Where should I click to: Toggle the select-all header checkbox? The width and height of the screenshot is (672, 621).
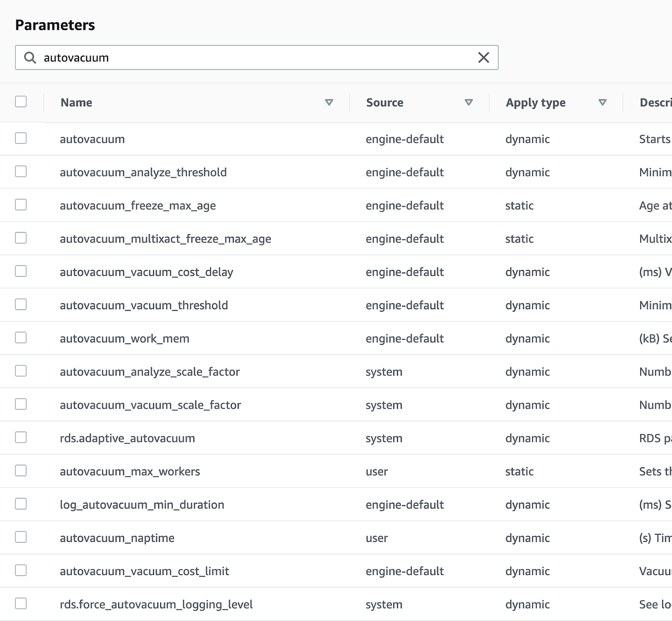21,101
